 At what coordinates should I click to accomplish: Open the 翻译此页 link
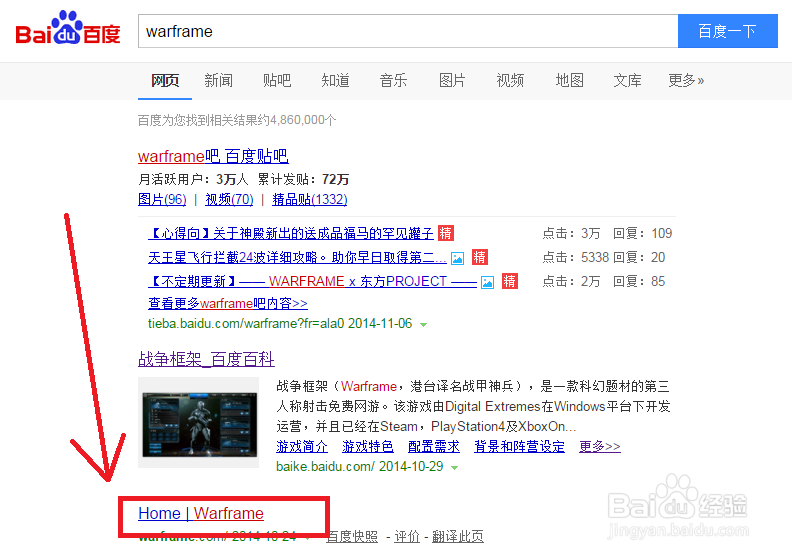[x=458, y=536]
